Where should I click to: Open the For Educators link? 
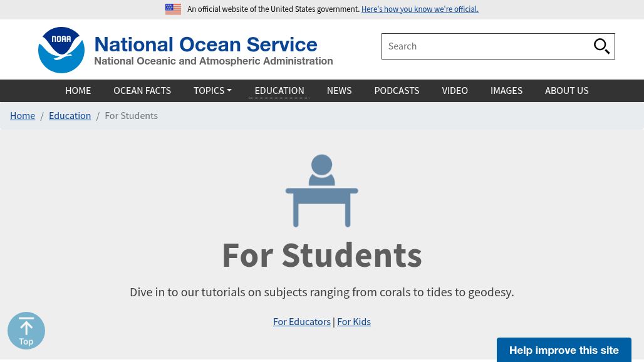pyautogui.click(x=302, y=321)
